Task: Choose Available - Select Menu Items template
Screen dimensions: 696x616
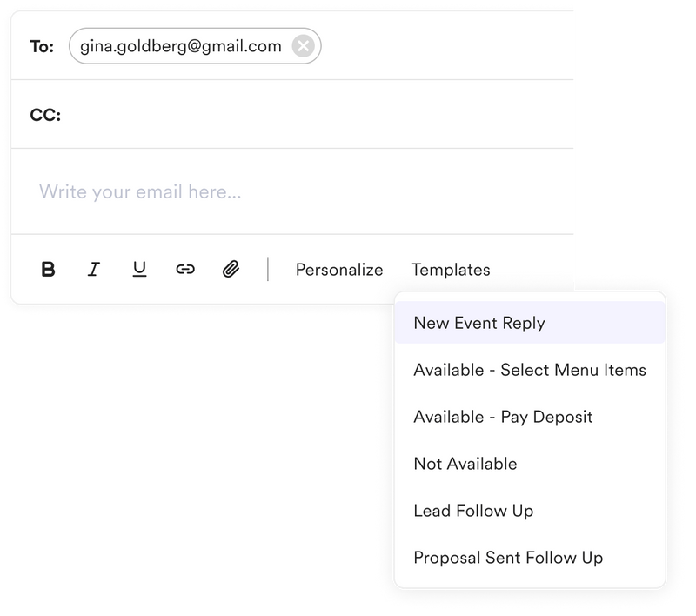Action: [x=530, y=370]
